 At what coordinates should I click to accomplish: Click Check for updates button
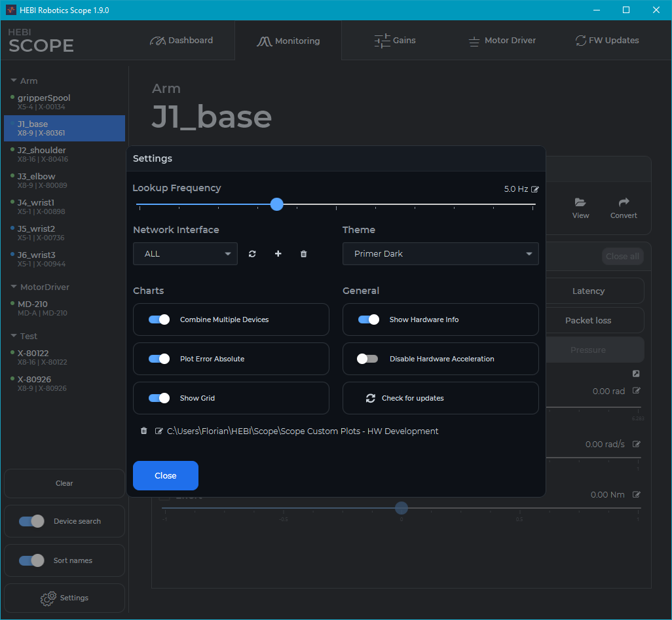[440, 398]
